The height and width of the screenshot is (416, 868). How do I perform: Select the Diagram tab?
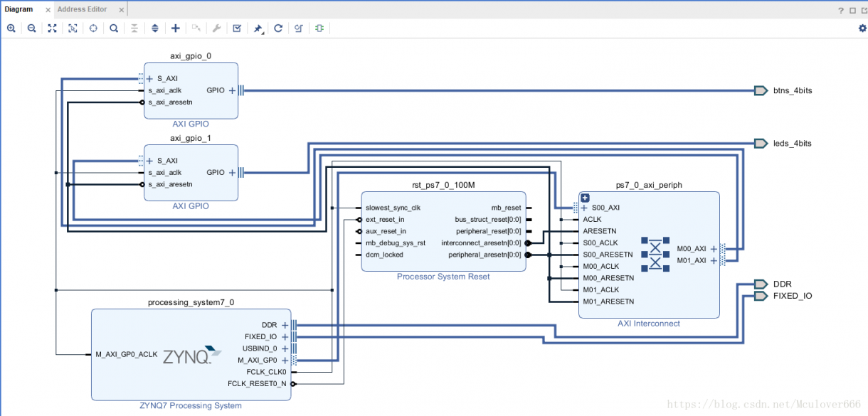[x=19, y=9]
